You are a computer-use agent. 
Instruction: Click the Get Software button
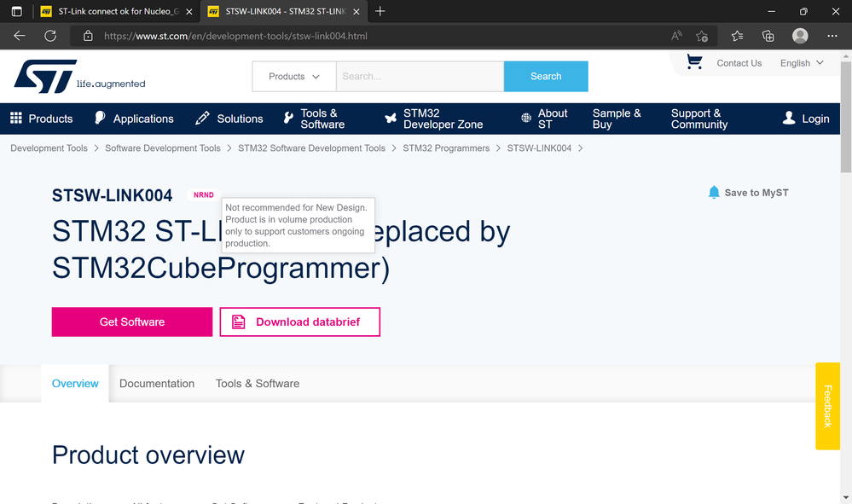[x=132, y=322]
